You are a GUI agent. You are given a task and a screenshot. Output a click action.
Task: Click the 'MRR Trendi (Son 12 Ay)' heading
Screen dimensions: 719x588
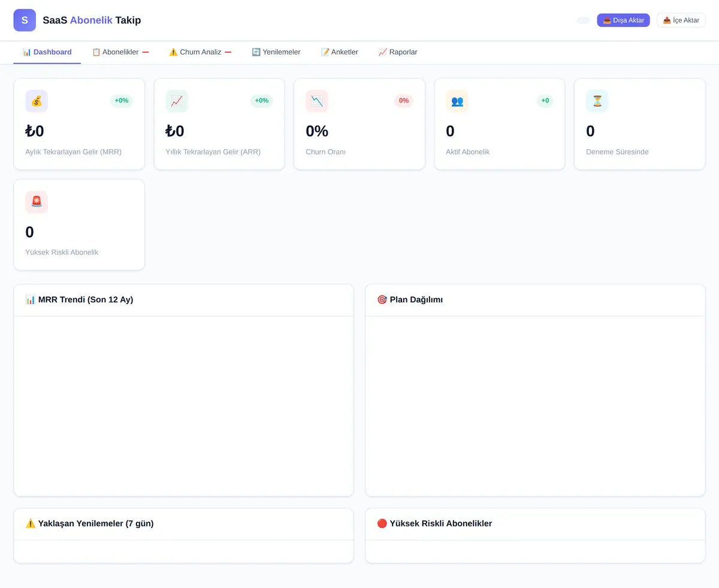(79, 300)
